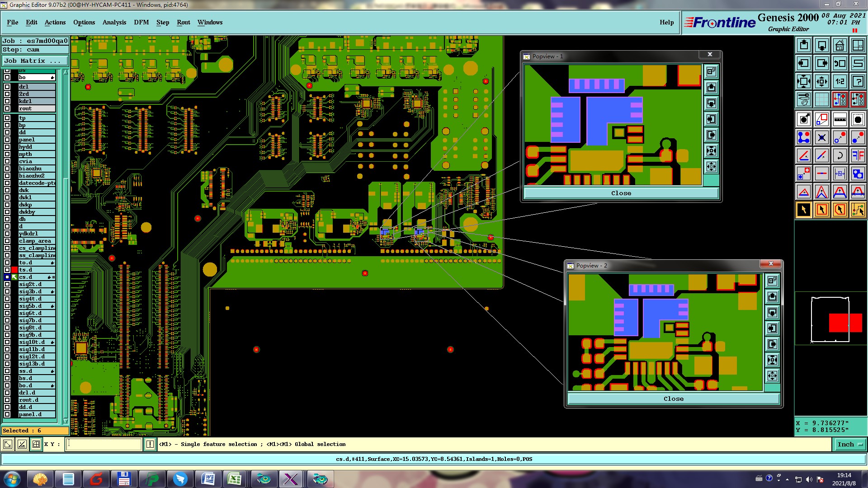Open the DFM menu

point(141,22)
